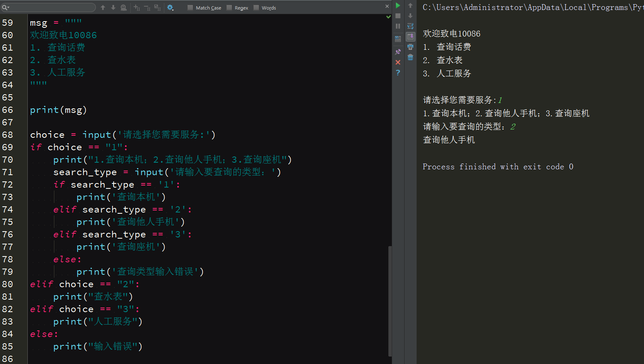644x364 pixels.
Task: Pin the run tab with pushpin icon
Action: [x=398, y=52]
